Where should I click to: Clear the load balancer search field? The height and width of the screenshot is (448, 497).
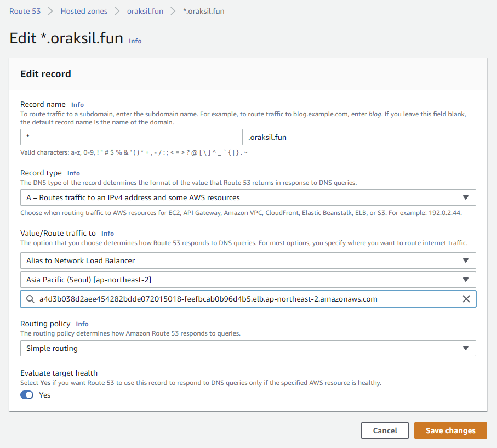click(466, 299)
